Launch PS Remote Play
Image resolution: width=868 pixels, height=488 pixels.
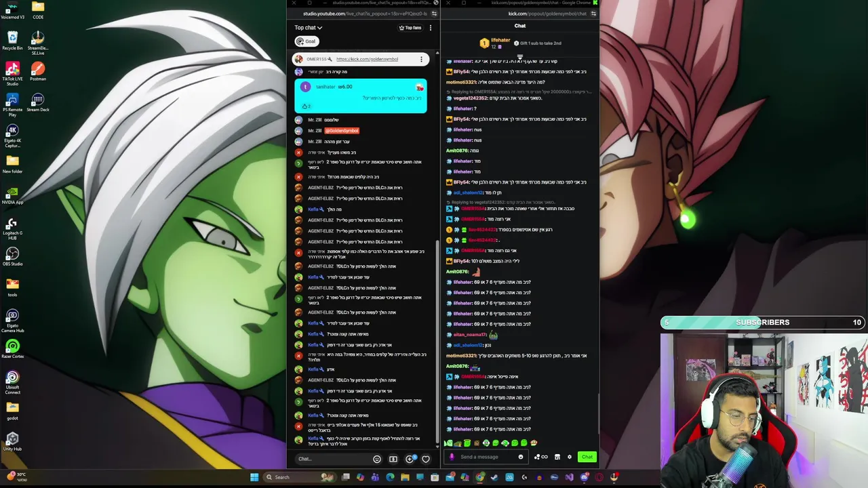[x=12, y=103]
